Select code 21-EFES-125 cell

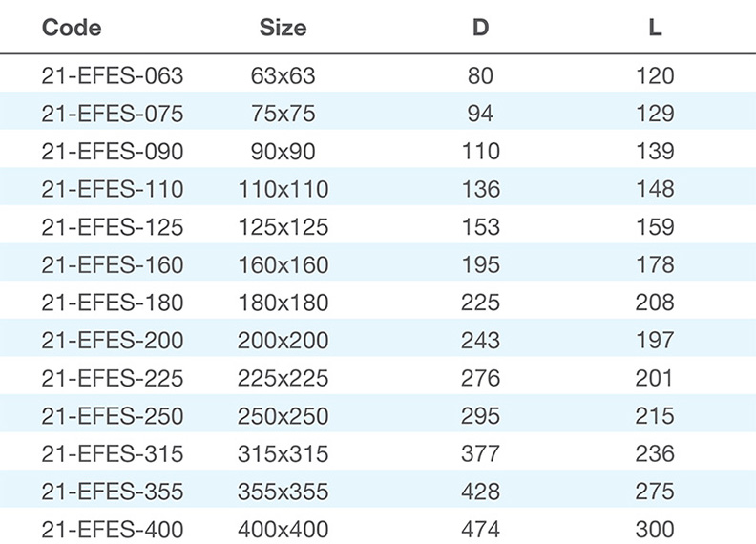(113, 227)
